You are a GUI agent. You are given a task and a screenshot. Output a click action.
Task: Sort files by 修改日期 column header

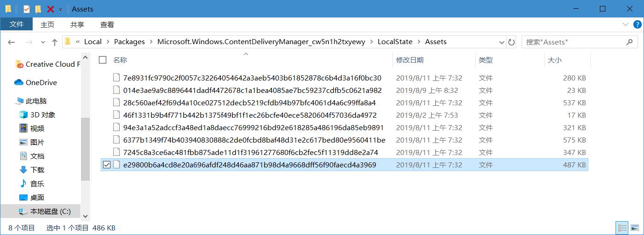pyautogui.click(x=410, y=60)
